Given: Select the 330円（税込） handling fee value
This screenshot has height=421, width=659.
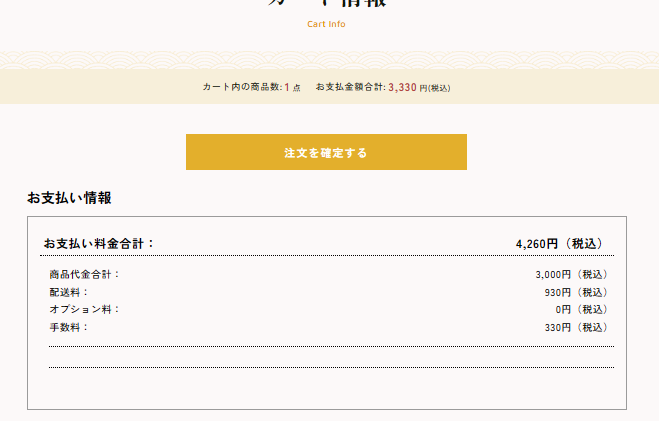Looking at the screenshot, I should 576,327.
